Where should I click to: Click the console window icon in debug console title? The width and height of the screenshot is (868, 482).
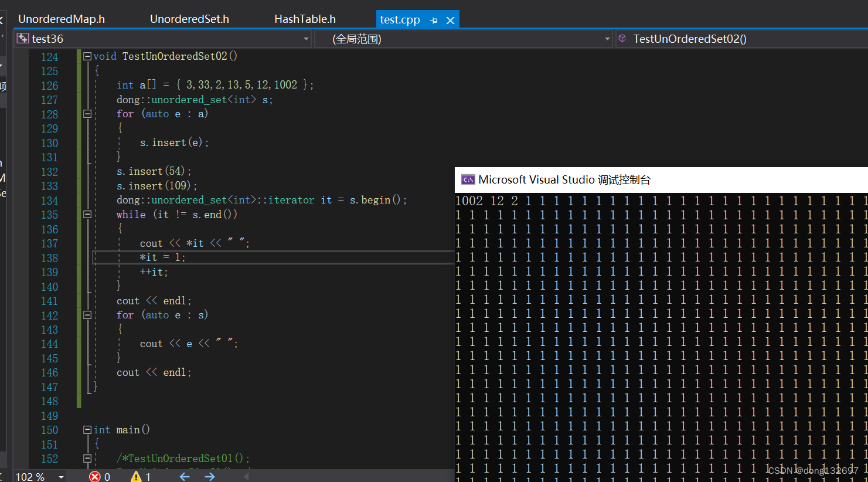(x=468, y=179)
